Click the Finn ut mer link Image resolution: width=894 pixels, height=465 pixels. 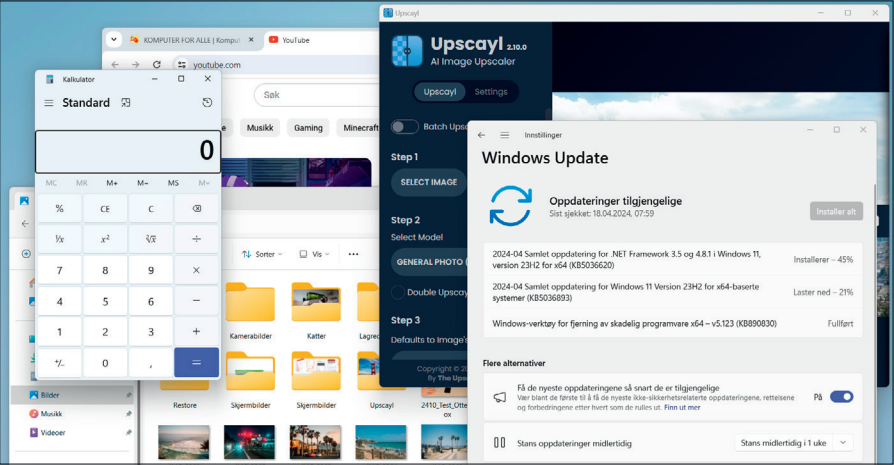pos(682,407)
